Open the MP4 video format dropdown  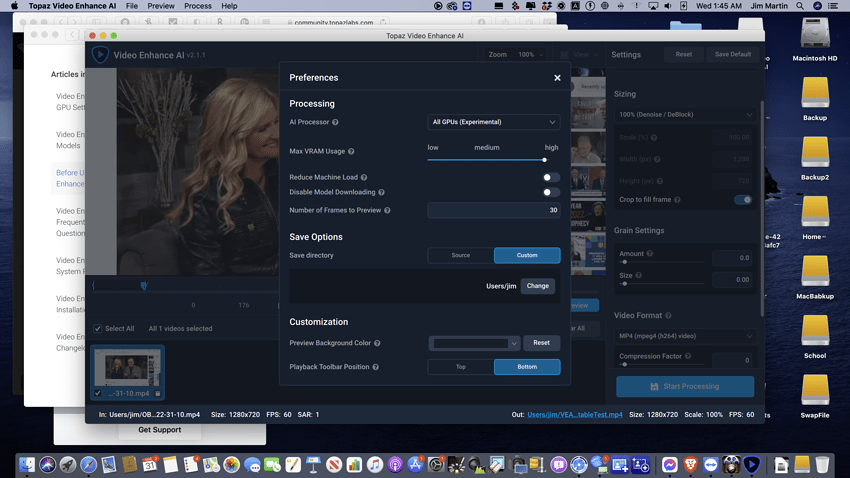(x=685, y=336)
